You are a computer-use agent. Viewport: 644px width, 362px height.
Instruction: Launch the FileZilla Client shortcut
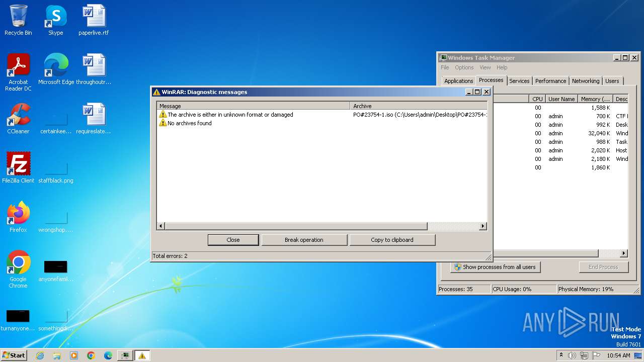tap(18, 168)
